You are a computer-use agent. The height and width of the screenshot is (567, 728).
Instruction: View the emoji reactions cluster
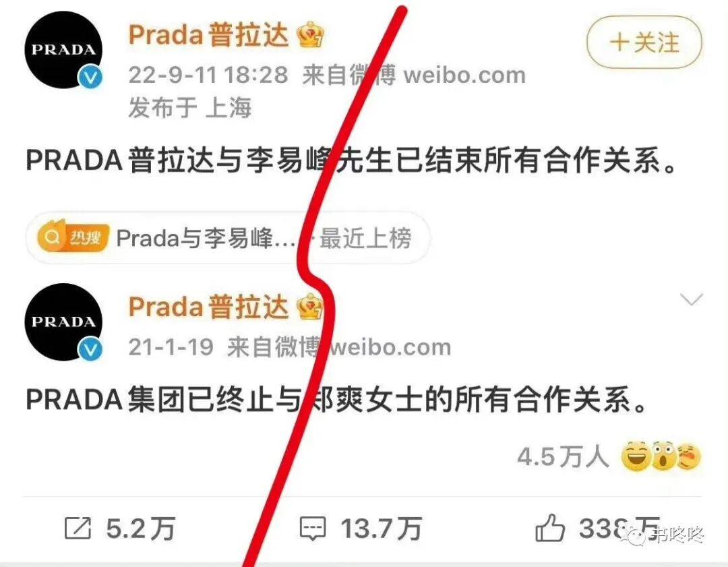coord(661,456)
